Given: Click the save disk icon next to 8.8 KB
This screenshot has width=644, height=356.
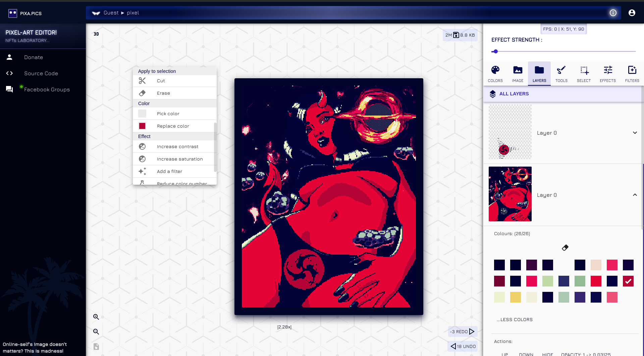Looking at the screenshot, I should pyautogui.click(x=456, y=35).
